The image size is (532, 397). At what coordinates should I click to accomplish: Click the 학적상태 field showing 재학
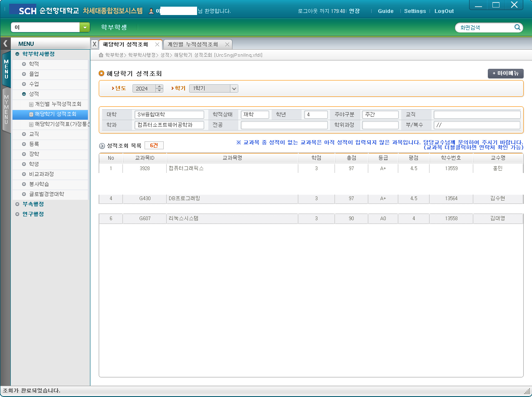point(255,115)
